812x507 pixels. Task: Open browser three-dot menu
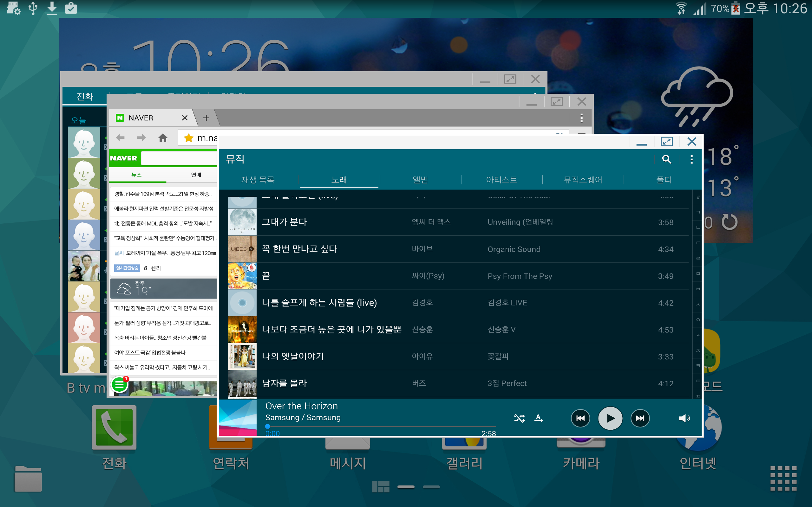pyautogui.click(x=581, y=118)
